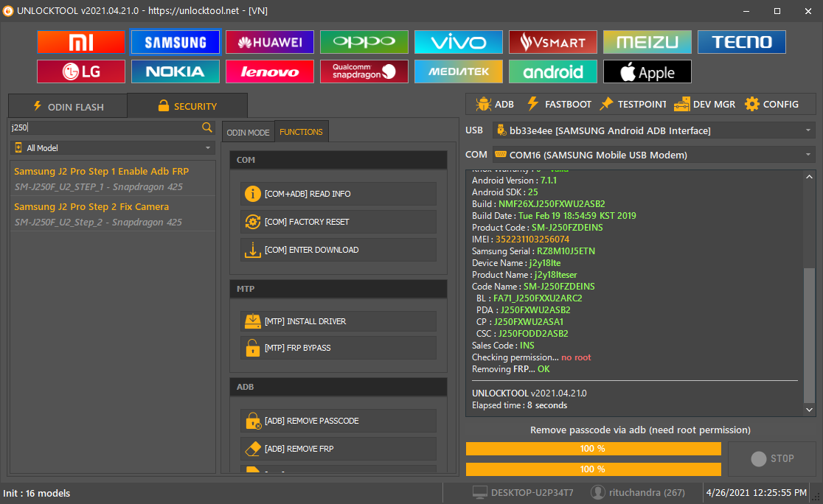The height and width of the screenshot is (504, 823).
Task: Click log scrollbar down arrow
Action: pyautogui.click(x=809, y=410)
